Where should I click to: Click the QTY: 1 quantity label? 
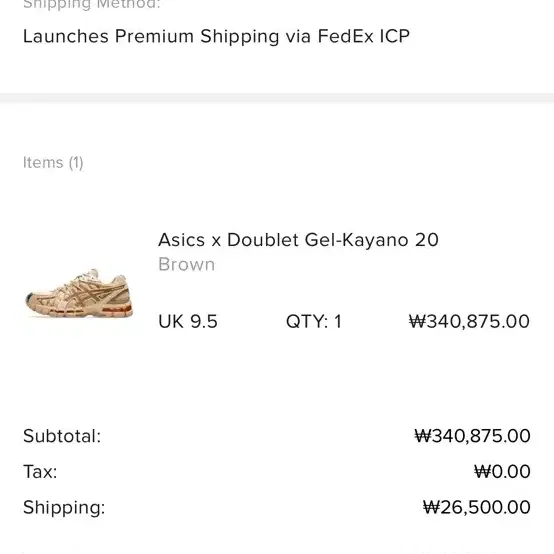(314, 322)
